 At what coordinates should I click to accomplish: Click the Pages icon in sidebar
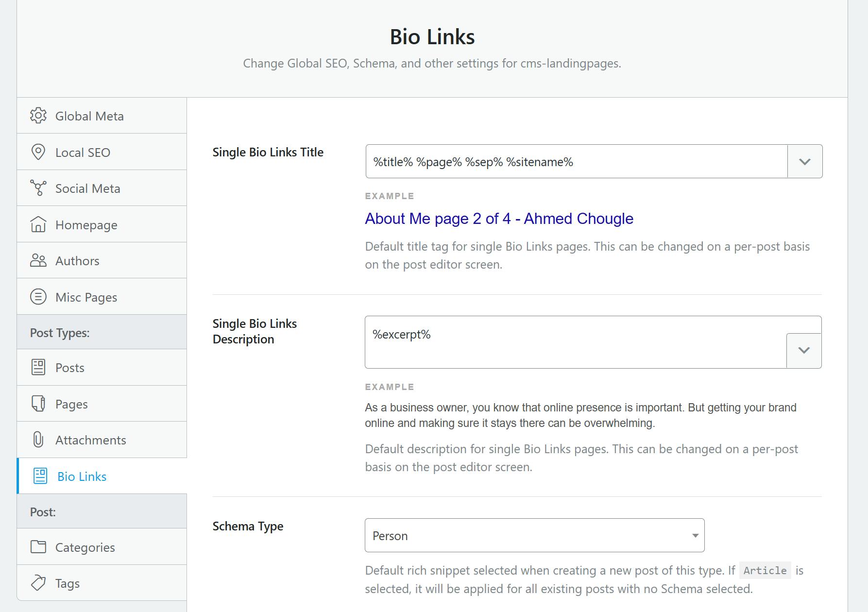38,404
